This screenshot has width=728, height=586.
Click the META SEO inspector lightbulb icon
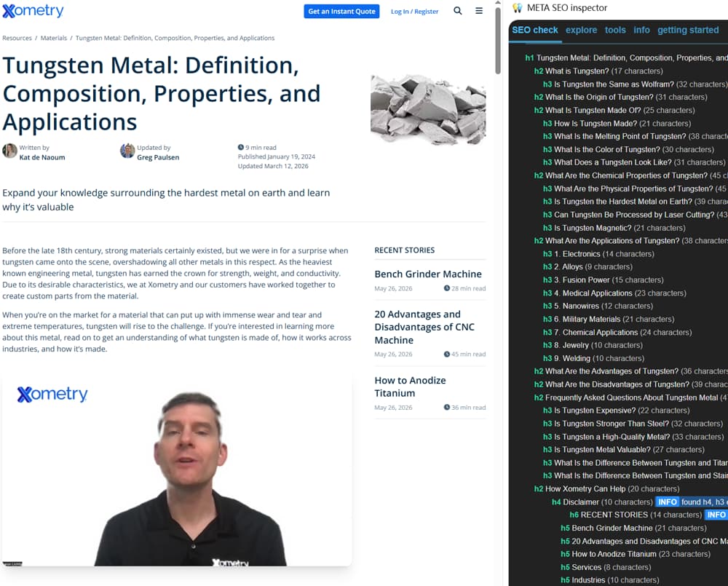tap(517, 8)
